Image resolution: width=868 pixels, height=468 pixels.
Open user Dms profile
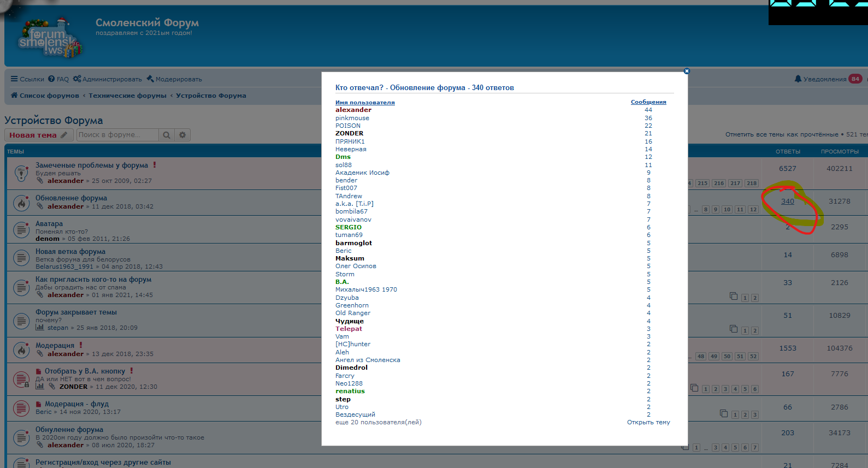(x=343, y=157)
